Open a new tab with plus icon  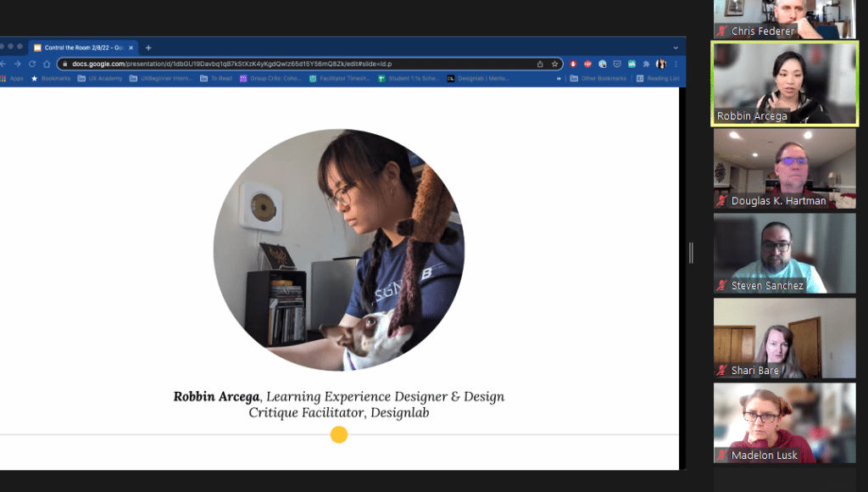point(148,48)
